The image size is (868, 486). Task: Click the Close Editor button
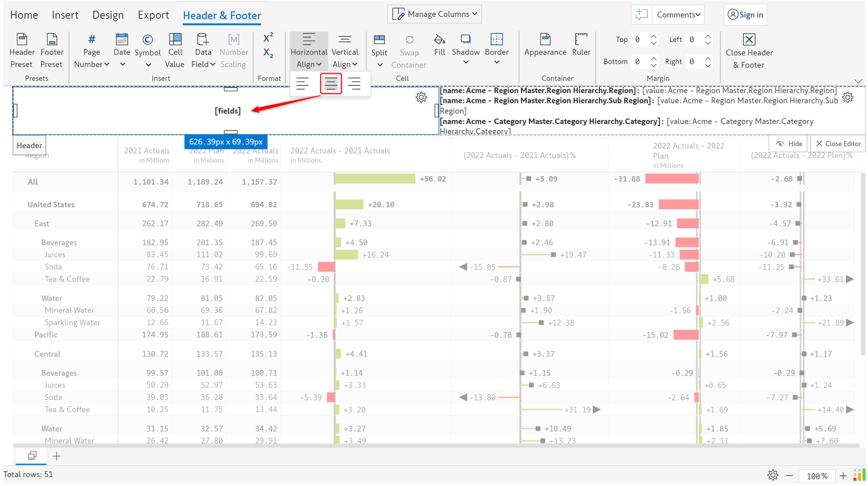[838, 144]
